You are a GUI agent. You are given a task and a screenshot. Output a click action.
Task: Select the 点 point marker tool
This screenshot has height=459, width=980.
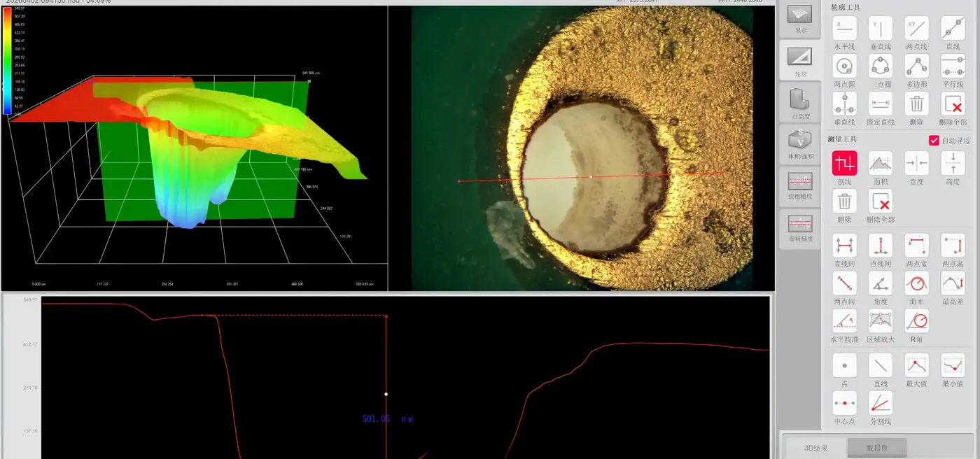click(x=845, y=365)
